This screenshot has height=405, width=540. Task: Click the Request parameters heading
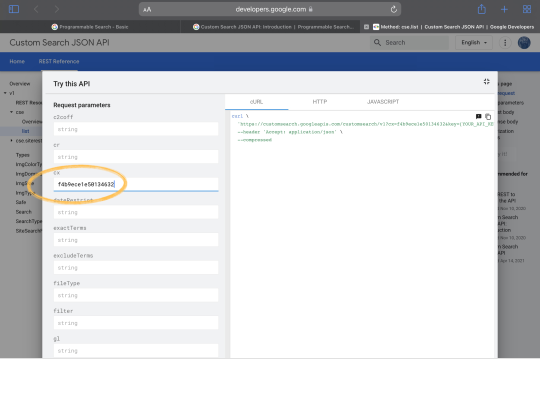coord(82,105)
